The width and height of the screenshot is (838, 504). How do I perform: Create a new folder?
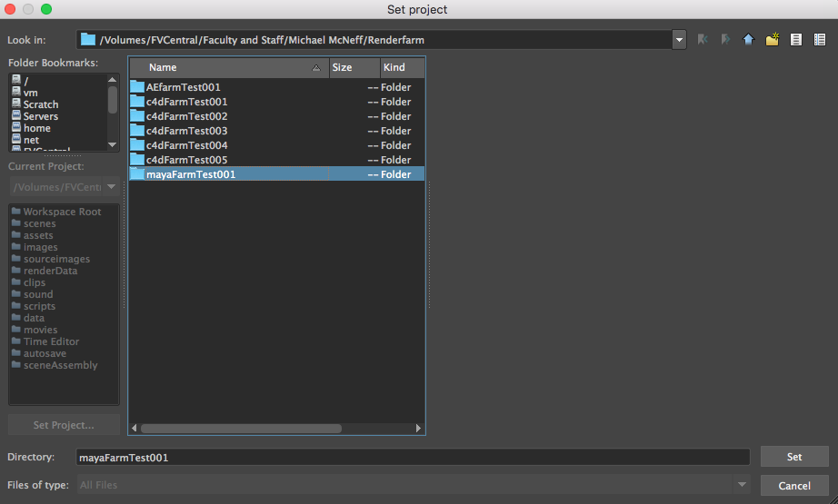point(773,40)
